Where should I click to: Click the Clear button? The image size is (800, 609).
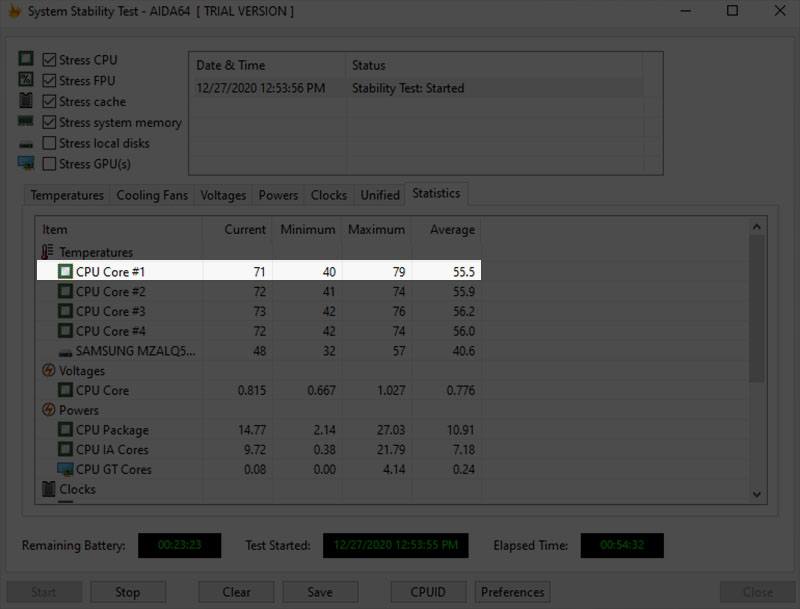click(236, 592)
